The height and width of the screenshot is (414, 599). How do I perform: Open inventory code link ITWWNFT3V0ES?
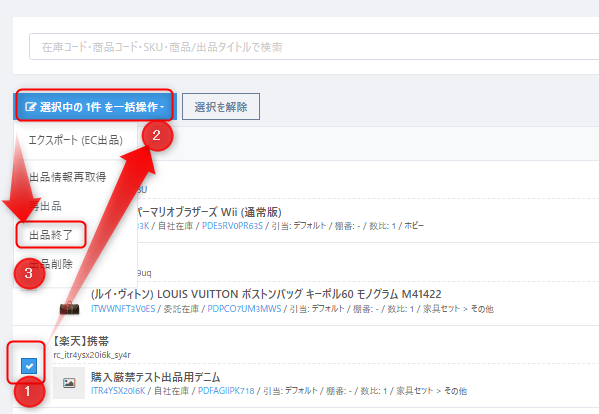(123, 309)
